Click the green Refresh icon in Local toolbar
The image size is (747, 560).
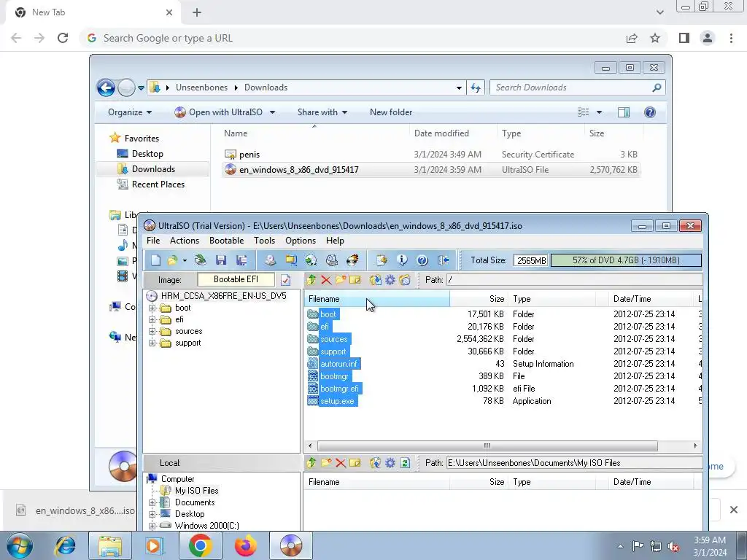(x=405, y=463)
